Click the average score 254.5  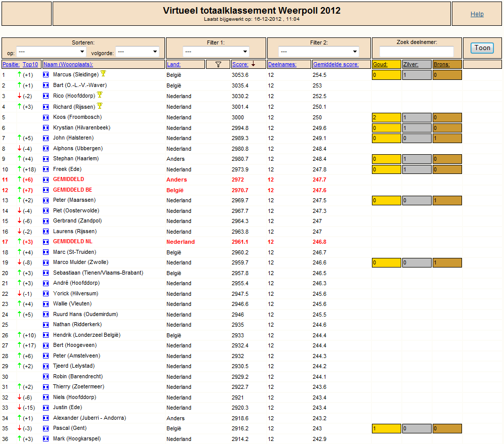(319, 75)
